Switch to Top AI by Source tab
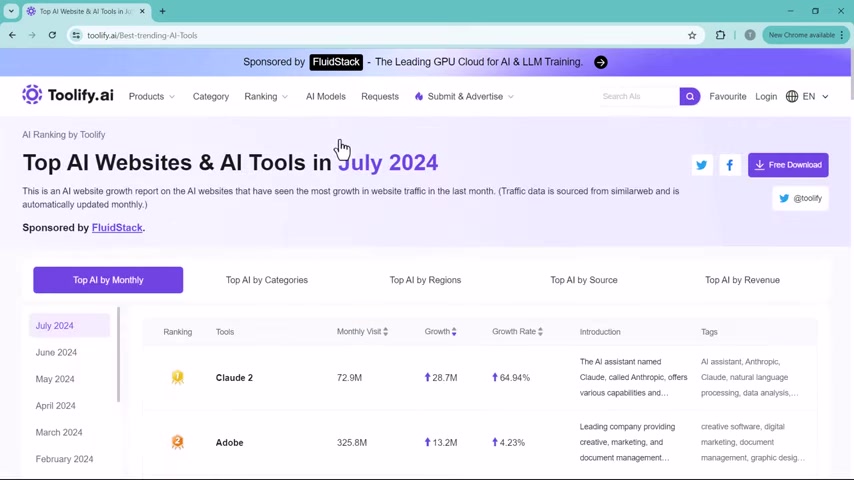Viewport: 854px width, 480px height. 584,280
